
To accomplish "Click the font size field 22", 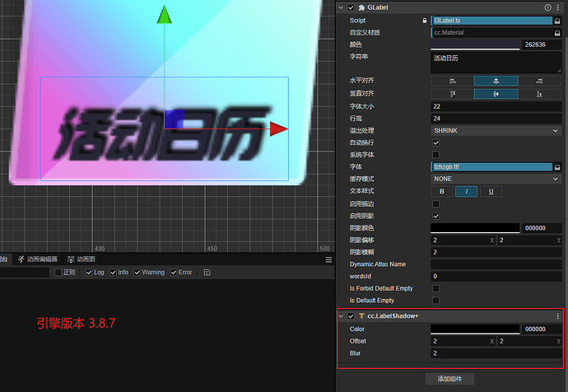I will (496, 106).
